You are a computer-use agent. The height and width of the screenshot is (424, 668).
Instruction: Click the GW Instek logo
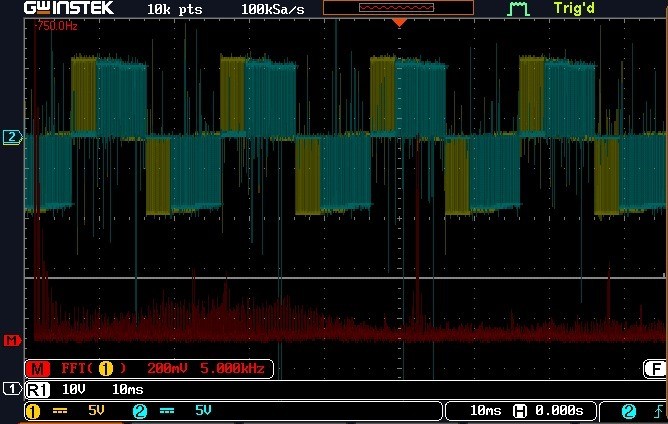[x=69, y=8]
